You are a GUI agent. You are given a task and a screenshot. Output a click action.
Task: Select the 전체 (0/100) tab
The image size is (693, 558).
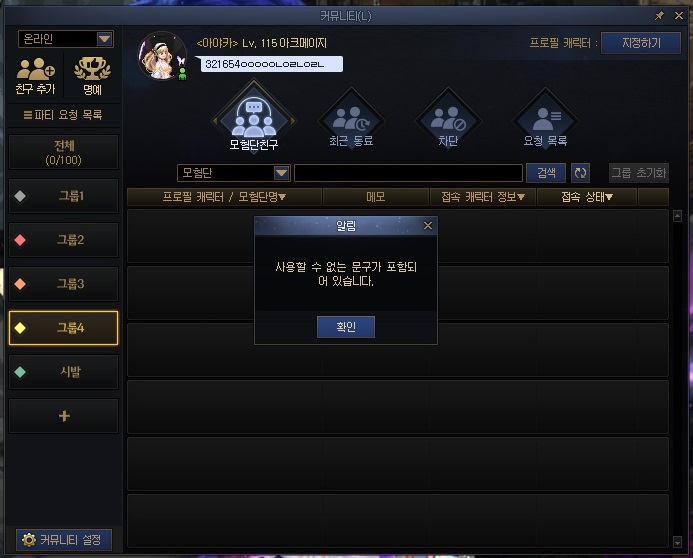point(64,152)
